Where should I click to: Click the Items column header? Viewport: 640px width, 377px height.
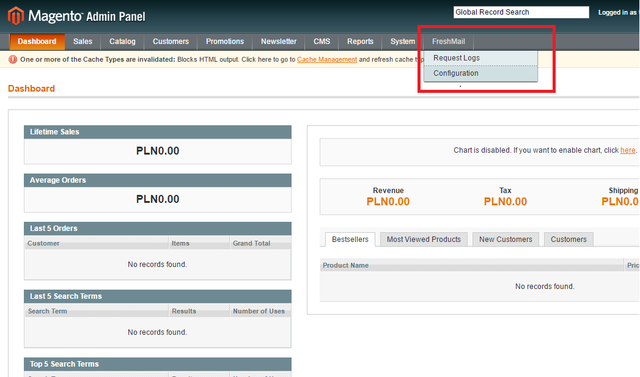coord(199,243)
